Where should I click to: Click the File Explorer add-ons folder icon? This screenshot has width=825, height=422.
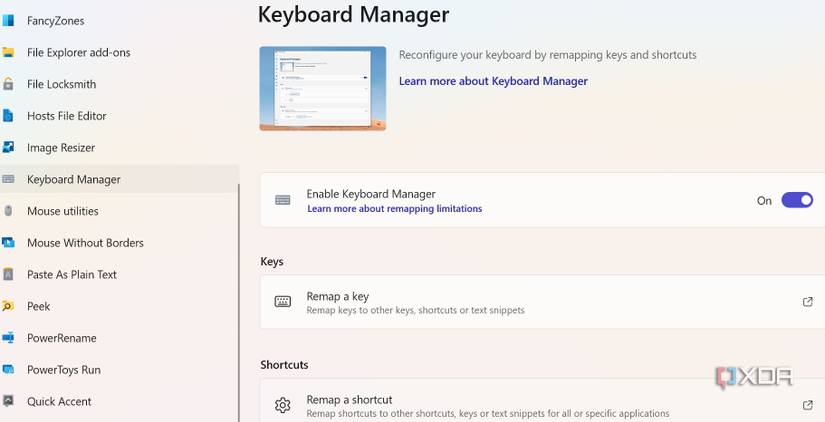(x=8, y=52)
